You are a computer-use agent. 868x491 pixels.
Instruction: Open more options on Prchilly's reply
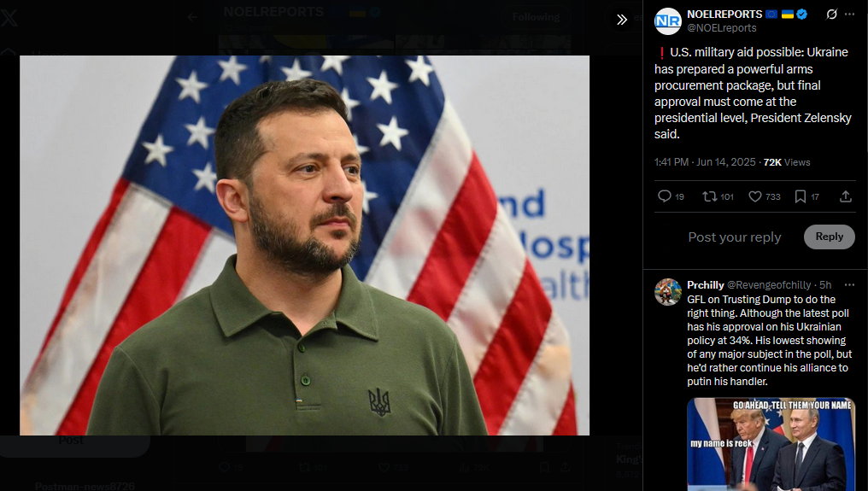tap(850, 284)
